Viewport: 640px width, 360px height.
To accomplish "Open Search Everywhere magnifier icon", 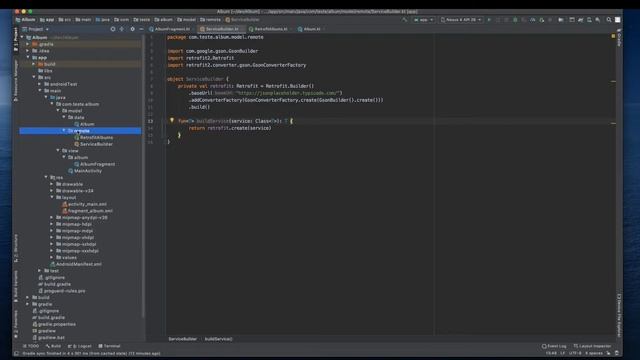I will (609, 20).
